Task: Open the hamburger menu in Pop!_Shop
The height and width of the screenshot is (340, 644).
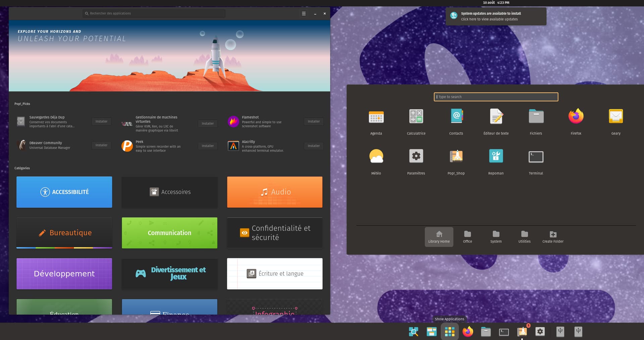Action: (x=304, y=14)
